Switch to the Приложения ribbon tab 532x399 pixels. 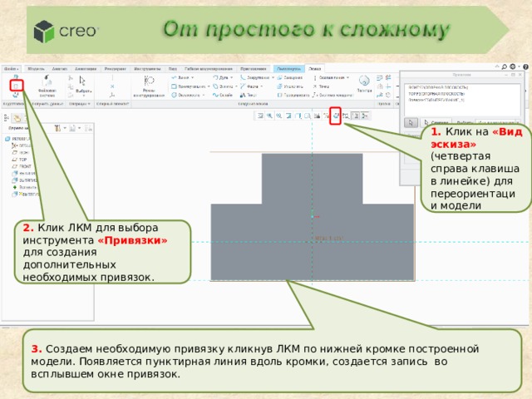[253, 69]
